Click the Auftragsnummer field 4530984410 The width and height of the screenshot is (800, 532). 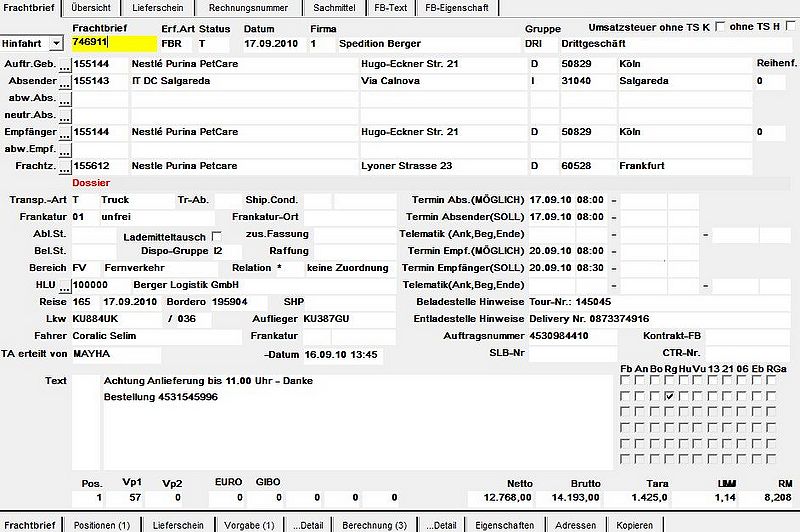tap(572, 336)
